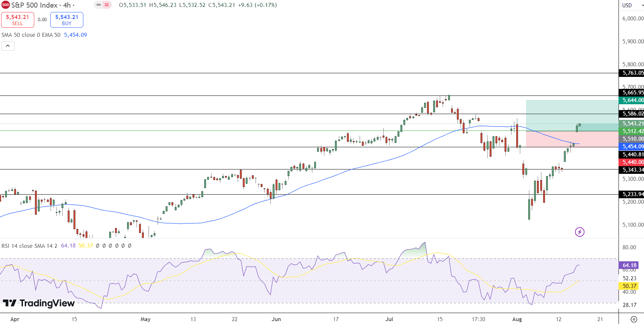This screenshot has height=324, width=644.
Task: Select the RSI 14 close SMA 14 2 legend
Action: click(29, 246)
